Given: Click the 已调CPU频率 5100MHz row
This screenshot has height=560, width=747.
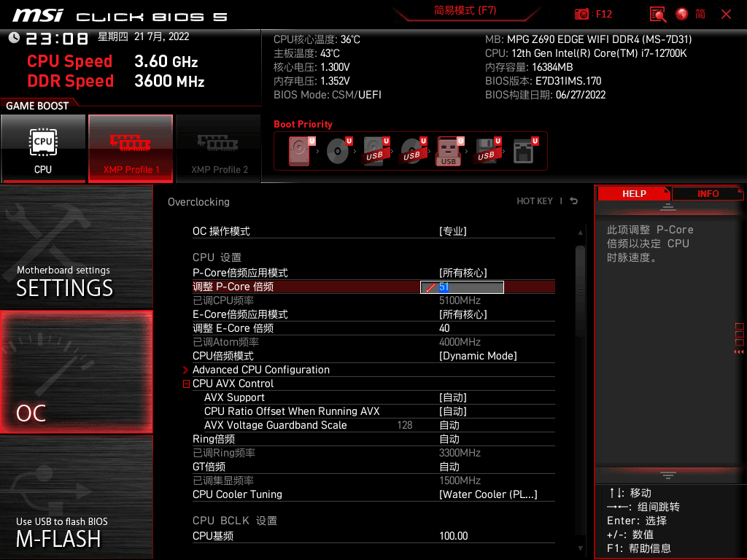Looking at the screenshot, I should pos(373,300).
